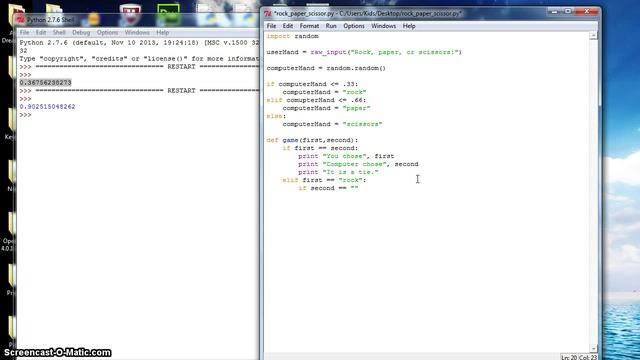640x360 pixels.
Task: Open the Edit menu in the editor window
Action: point(288,26)
